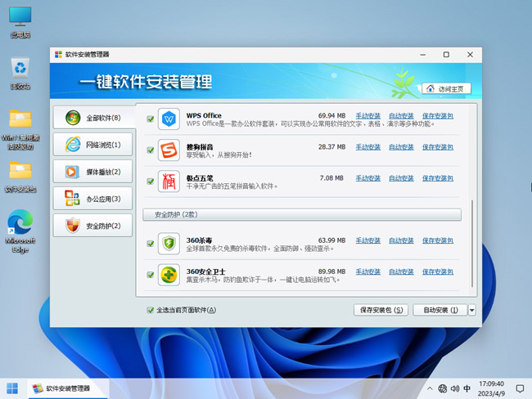Click the 360杀毒 shield icon
Screen dimensions: 532x399
[169, 244]
